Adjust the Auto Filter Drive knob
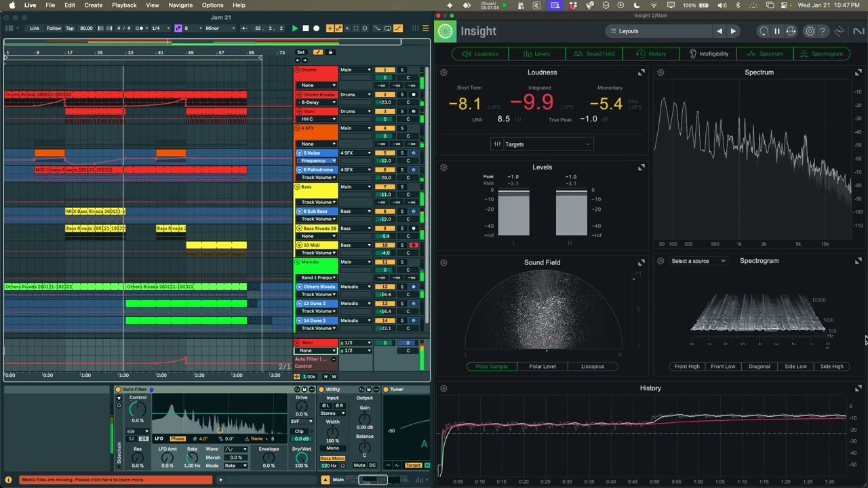The height and width of the screenshot is (488, 868). coord(302,406)
